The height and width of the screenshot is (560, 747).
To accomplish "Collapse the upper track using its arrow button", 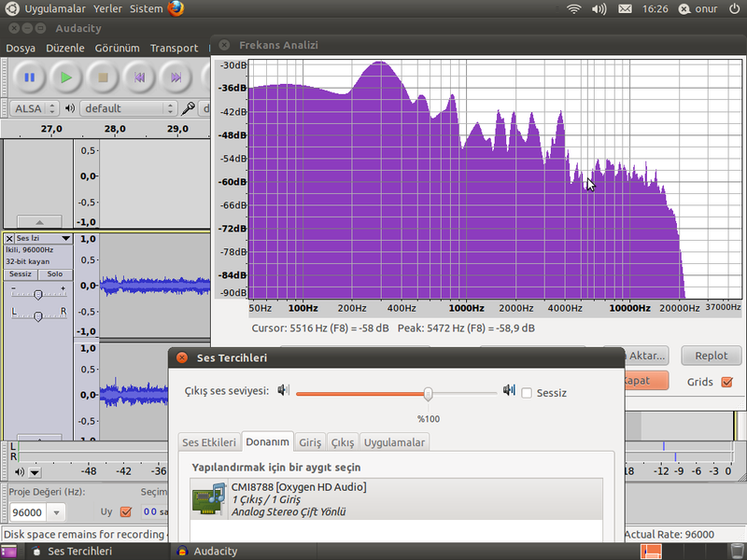I will pyautogui.click(x=39, y=221).
